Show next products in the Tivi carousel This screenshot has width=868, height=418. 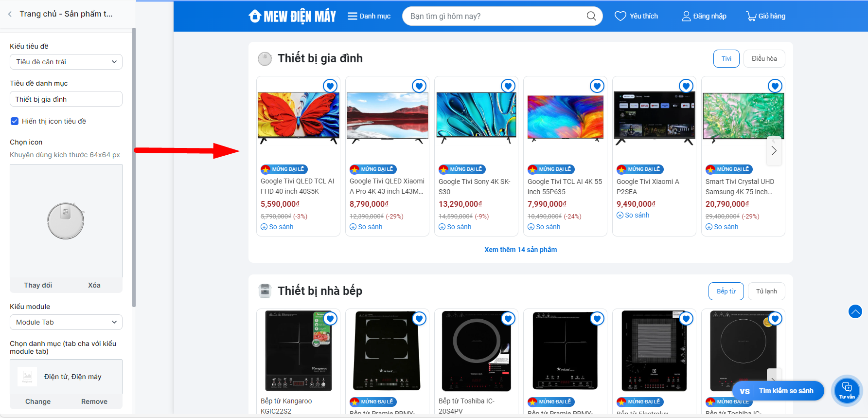pos(774,151)
